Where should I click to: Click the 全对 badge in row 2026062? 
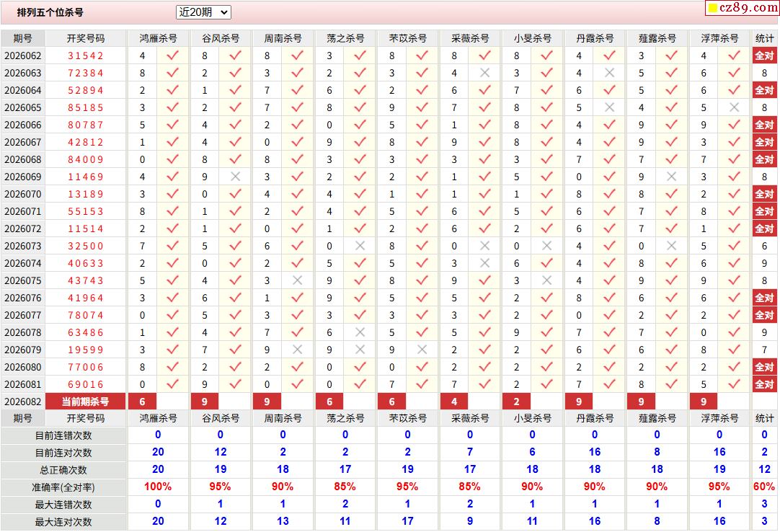(x=765, y=56)
